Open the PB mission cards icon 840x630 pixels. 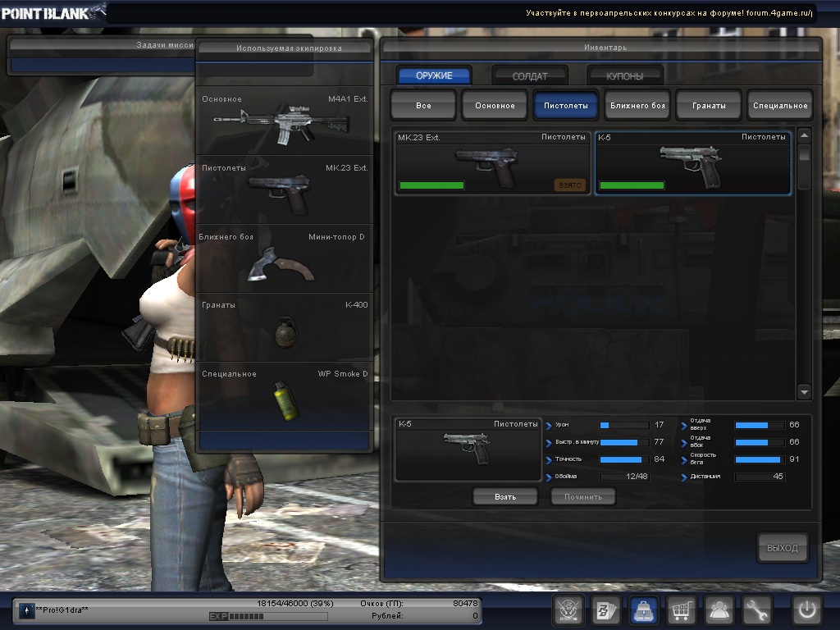coord(606,610)
